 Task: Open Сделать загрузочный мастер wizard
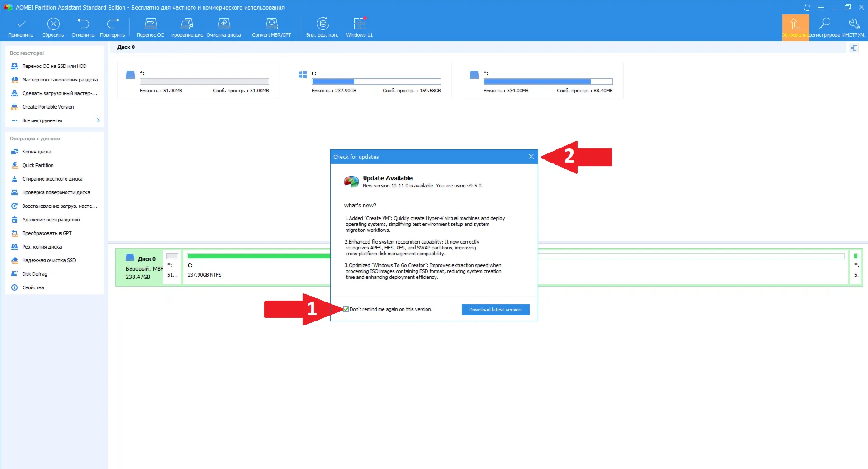[54, 93]
